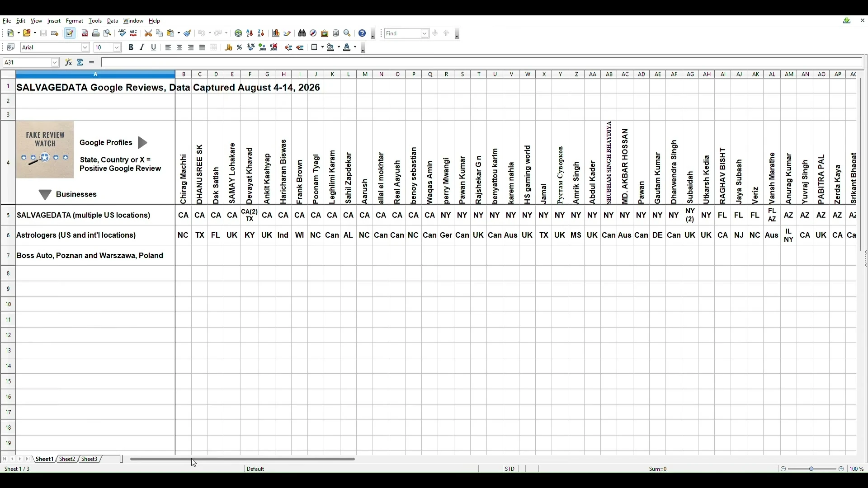
Task: Open the Help question mark icon
Action: click(363, 33)
